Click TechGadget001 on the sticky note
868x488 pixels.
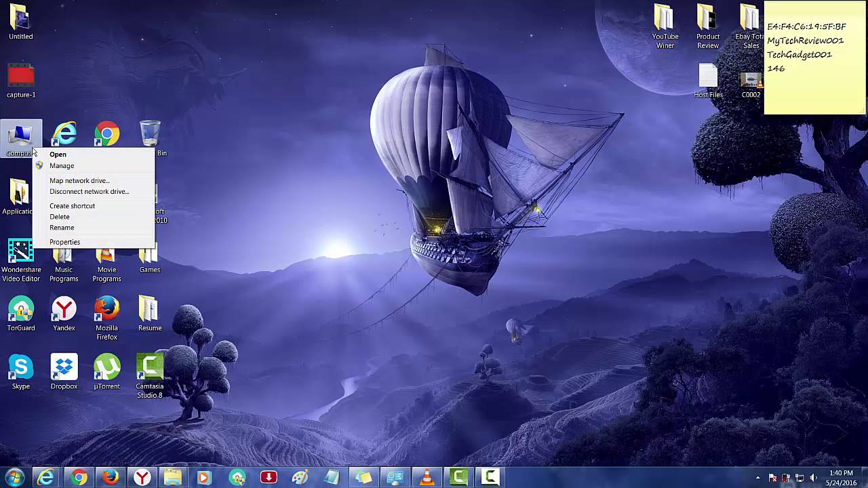click(x=800, y=55)
